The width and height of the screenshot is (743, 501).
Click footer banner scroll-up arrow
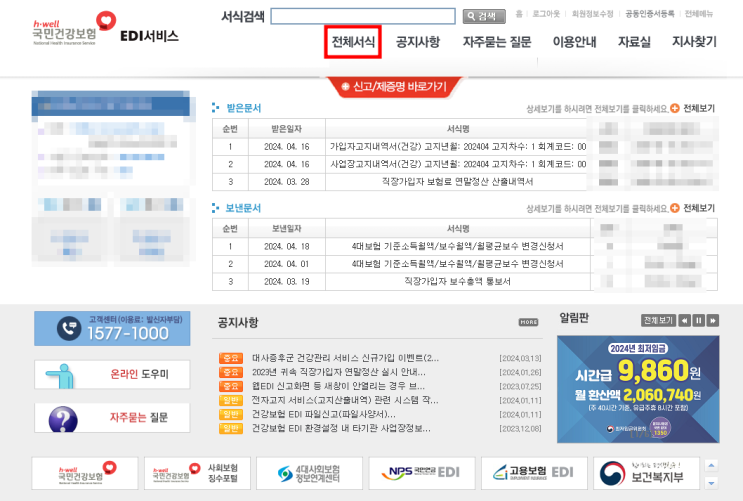711,465
